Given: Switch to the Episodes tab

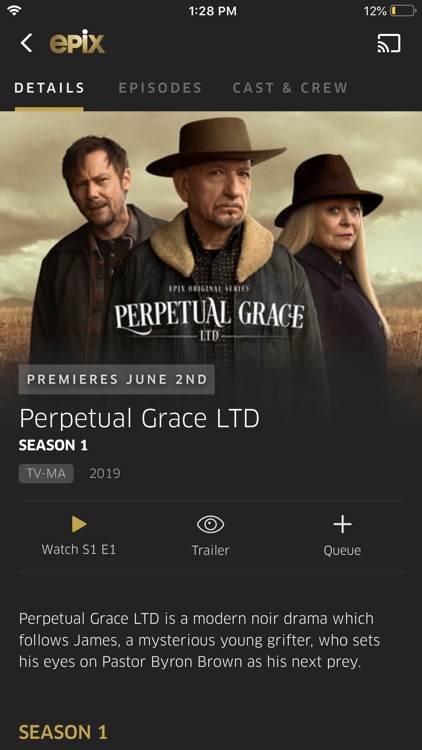Looking at the screenshot, I should [x=160, y=88].
